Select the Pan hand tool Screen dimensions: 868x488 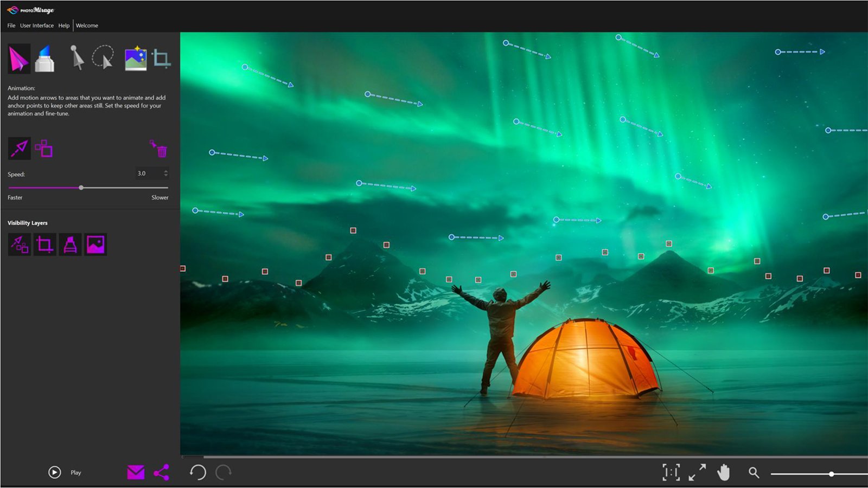pos(723,472)
